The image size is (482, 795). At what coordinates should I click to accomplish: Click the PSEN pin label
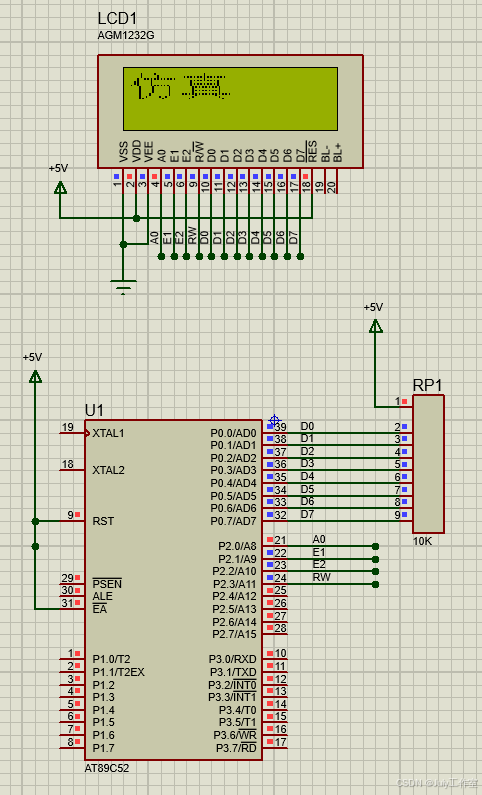107,584
